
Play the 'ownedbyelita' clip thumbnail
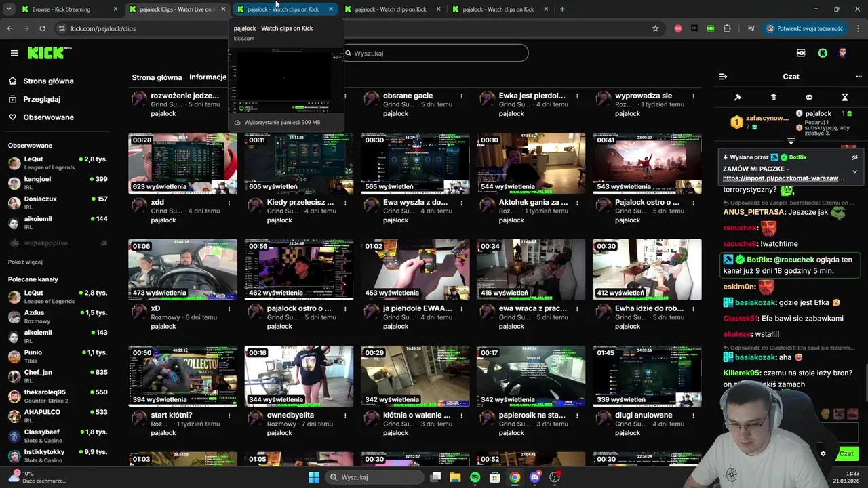point(299,376)
